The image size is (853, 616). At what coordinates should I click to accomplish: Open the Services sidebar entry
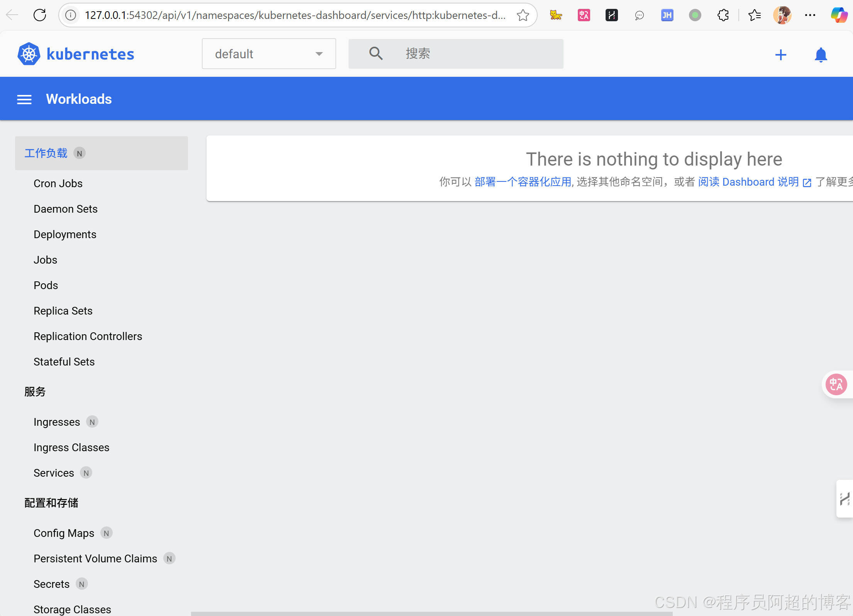[x=54, y=473]
